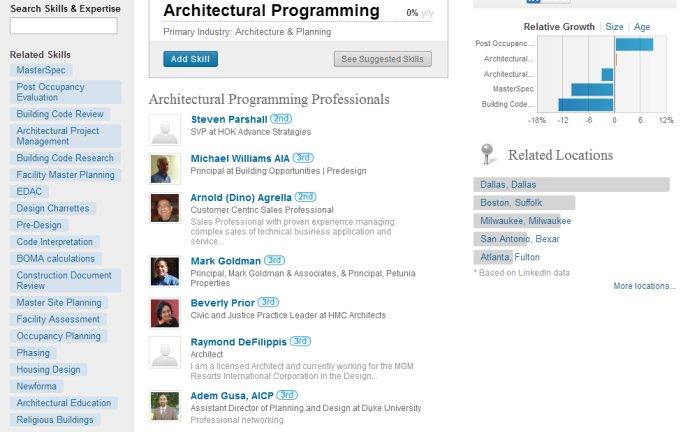Select Relative Growth chart view

click(x=559, y=27)
